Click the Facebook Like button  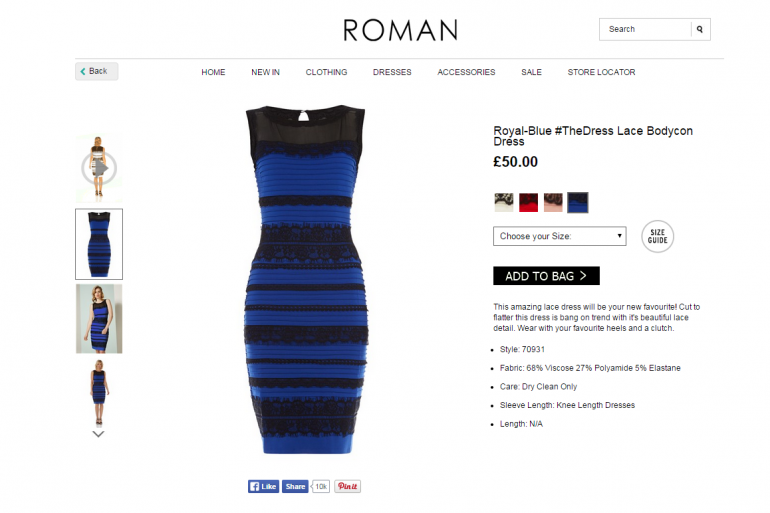coord(263,486)
